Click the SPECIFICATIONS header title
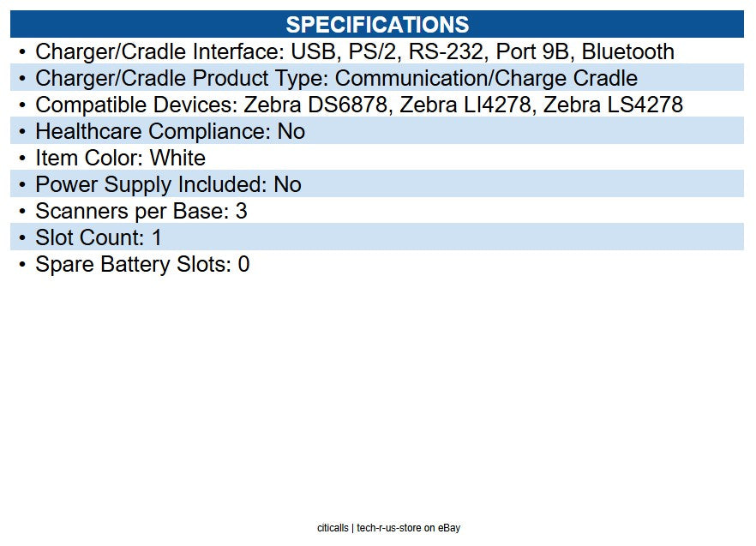 (377, 24)
